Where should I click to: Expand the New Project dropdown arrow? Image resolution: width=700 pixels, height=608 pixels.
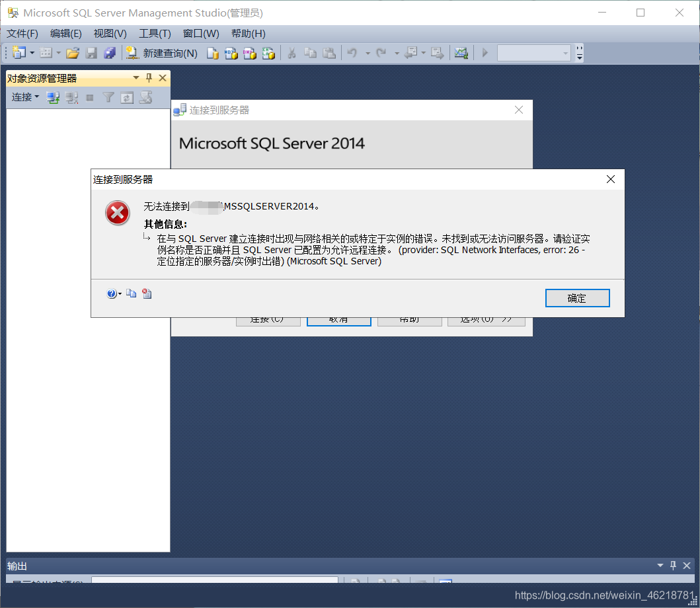(x=32, y=53)
